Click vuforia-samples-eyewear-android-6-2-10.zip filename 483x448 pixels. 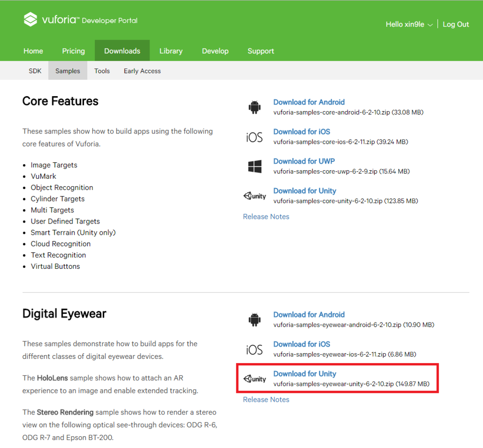(x=337, y=325)
